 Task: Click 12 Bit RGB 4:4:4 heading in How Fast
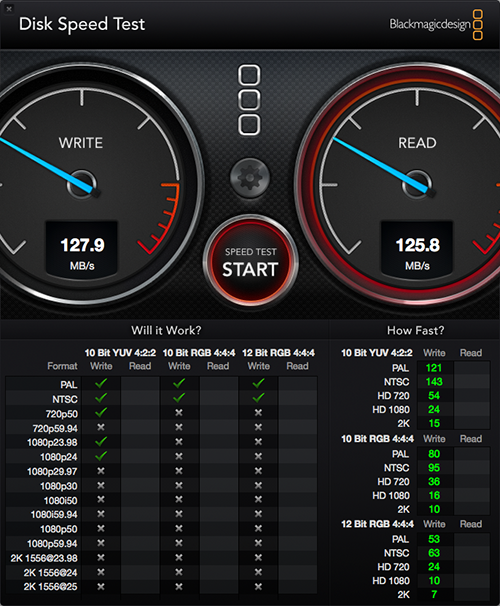[377, 524]
